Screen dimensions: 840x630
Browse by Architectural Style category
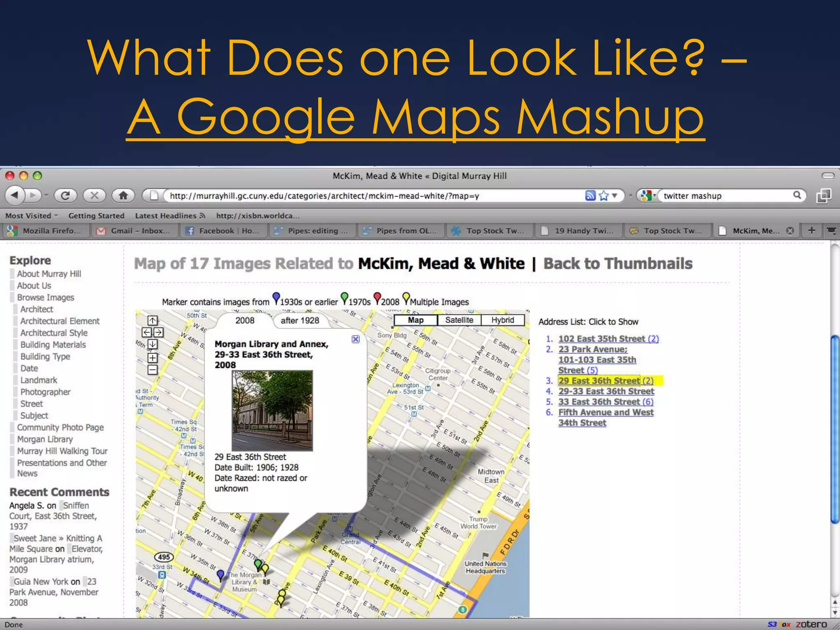(54, 333)
